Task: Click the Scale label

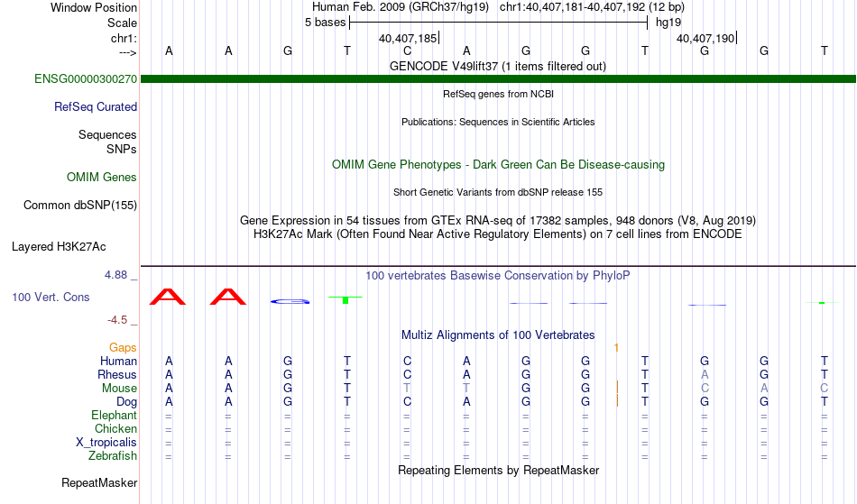Action: point(122,23)
